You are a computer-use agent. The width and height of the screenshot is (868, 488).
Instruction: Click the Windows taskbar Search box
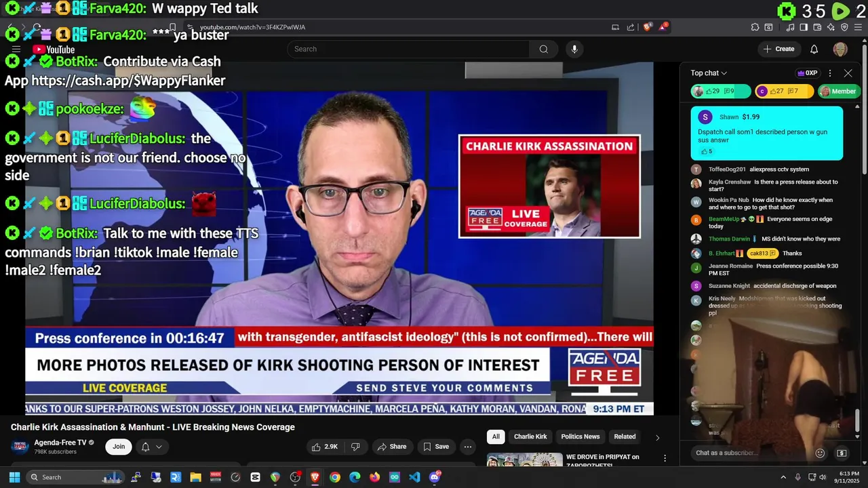(76, 477)
